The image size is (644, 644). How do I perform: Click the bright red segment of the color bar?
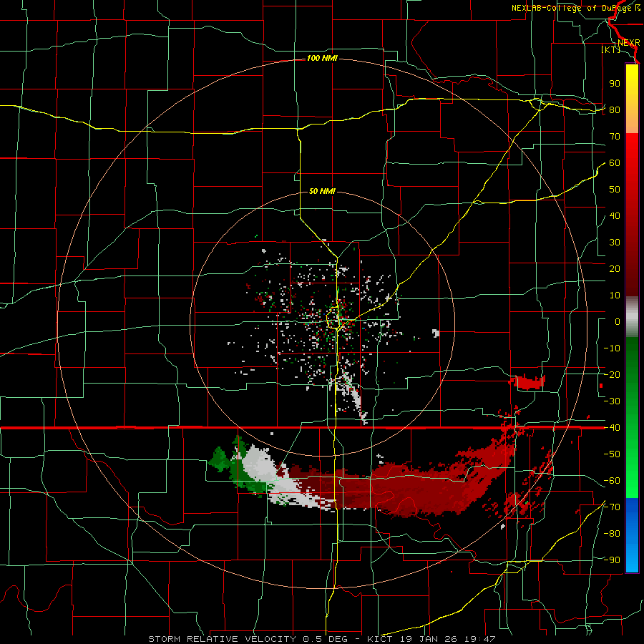click(x=632, y=152)
